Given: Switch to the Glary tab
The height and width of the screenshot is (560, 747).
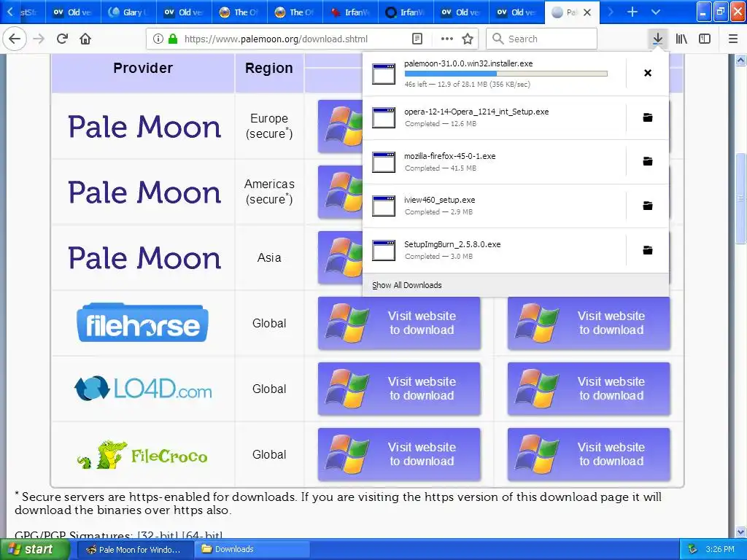Looking at the screenshot, I should coord(128,12).
